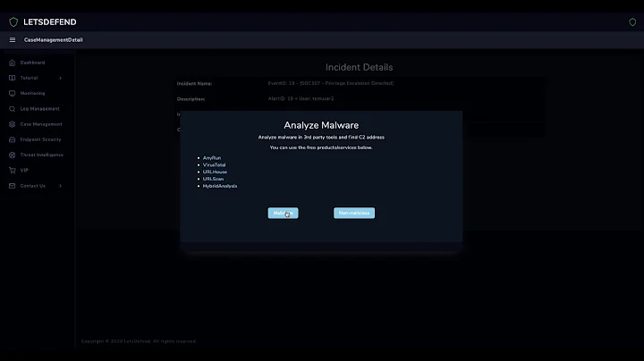Open the VIP sidebar item
This screenshot has width=644, height=361.
pos(24,171)
